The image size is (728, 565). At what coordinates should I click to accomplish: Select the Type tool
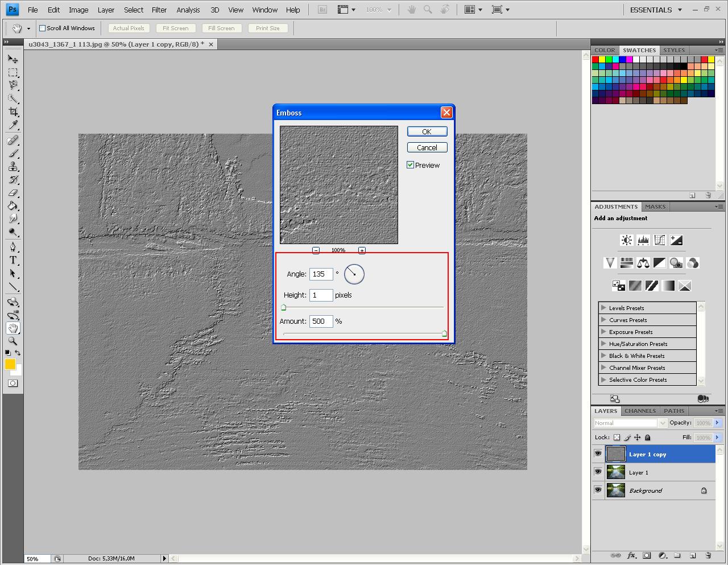pyautogui.click(x=13, y=260)
